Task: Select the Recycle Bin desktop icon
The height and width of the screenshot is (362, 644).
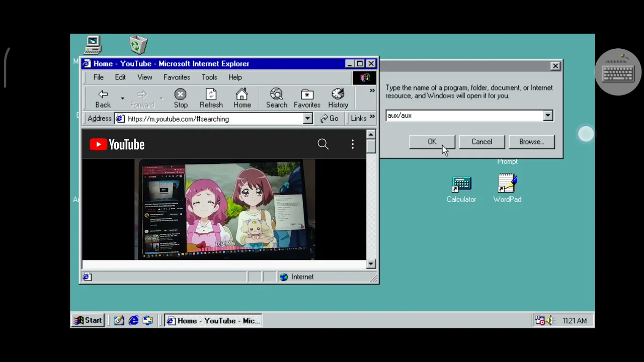Action: [138, 45]
